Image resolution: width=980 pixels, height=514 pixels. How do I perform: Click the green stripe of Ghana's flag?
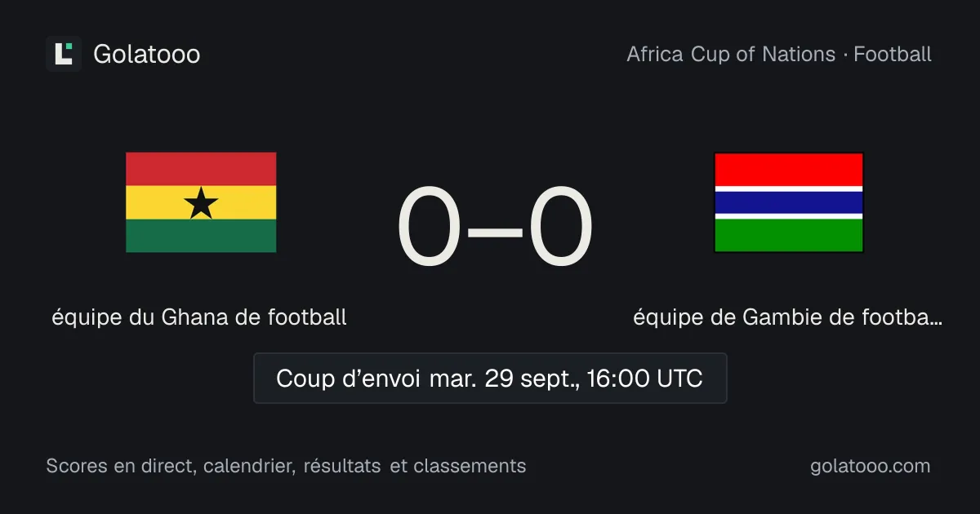[x=201, y=236]
